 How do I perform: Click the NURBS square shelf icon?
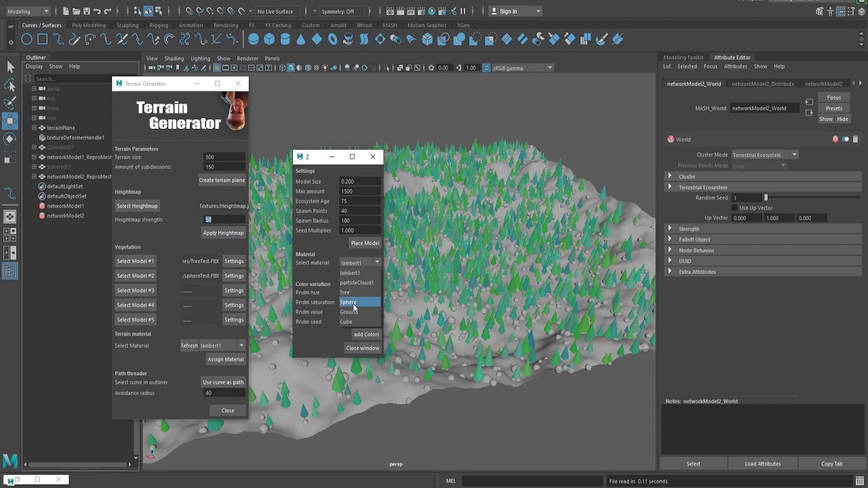(x=43, y=39)
